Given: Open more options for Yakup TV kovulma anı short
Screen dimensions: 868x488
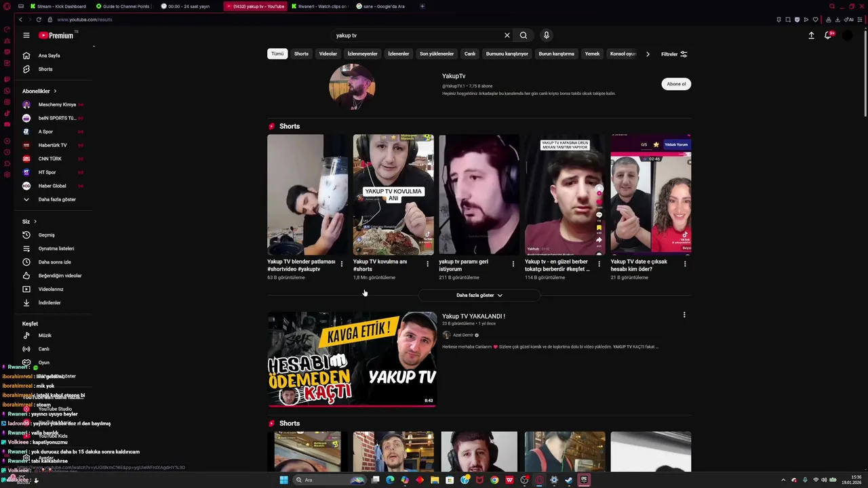Looking at the screenshot, I should point(427,264).
